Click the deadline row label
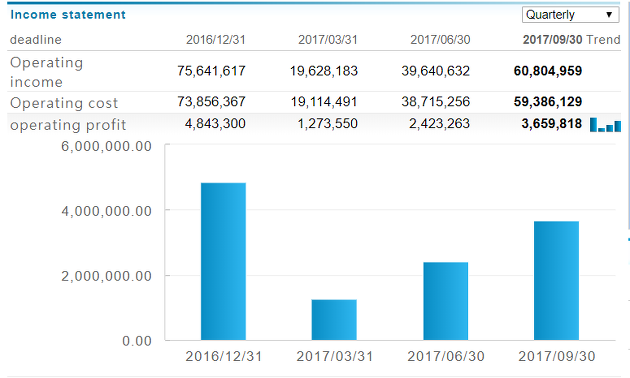The height and width of the screenshot is (378, 630). point(36,40)
